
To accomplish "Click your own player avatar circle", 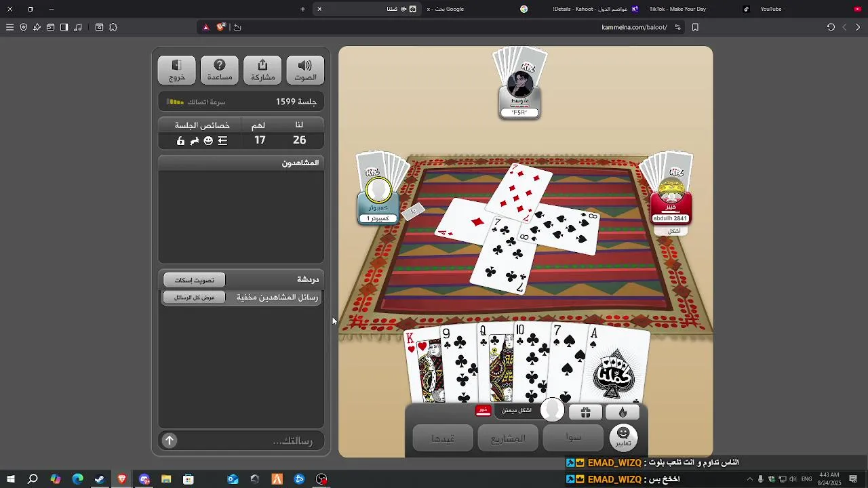I will 553,409.
